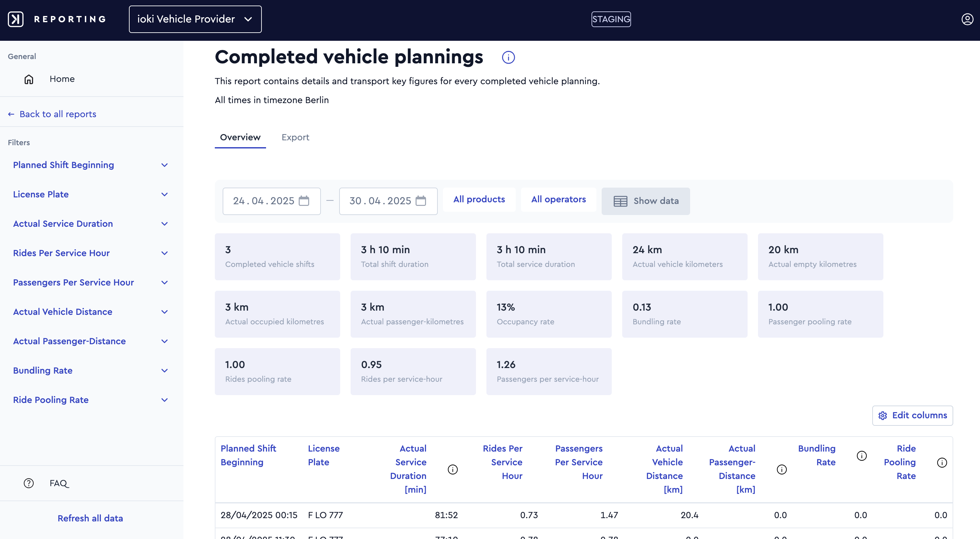Sort by Planned Shift Beginning column header

248,455
